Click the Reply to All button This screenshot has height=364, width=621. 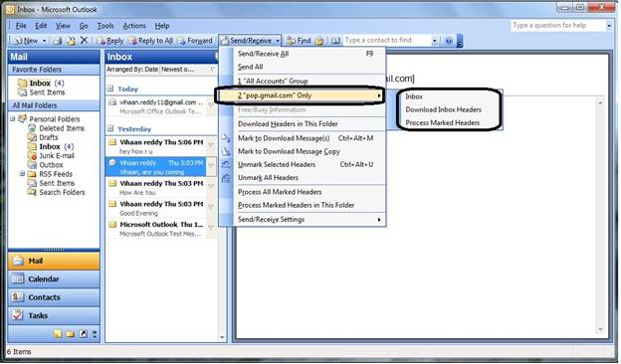pos(150,41)
